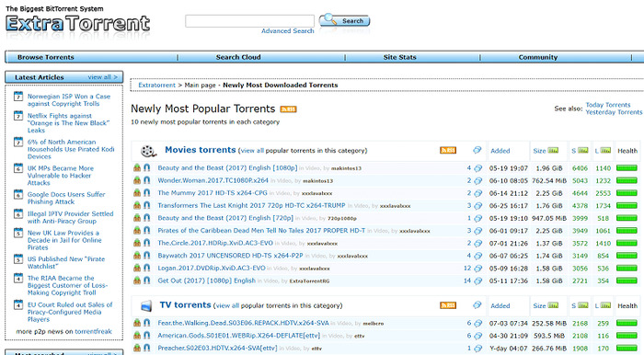Open Baywatch 2017 UNCENSORED HD-TS torrent

pyautogui.click(x=230, y=256)
